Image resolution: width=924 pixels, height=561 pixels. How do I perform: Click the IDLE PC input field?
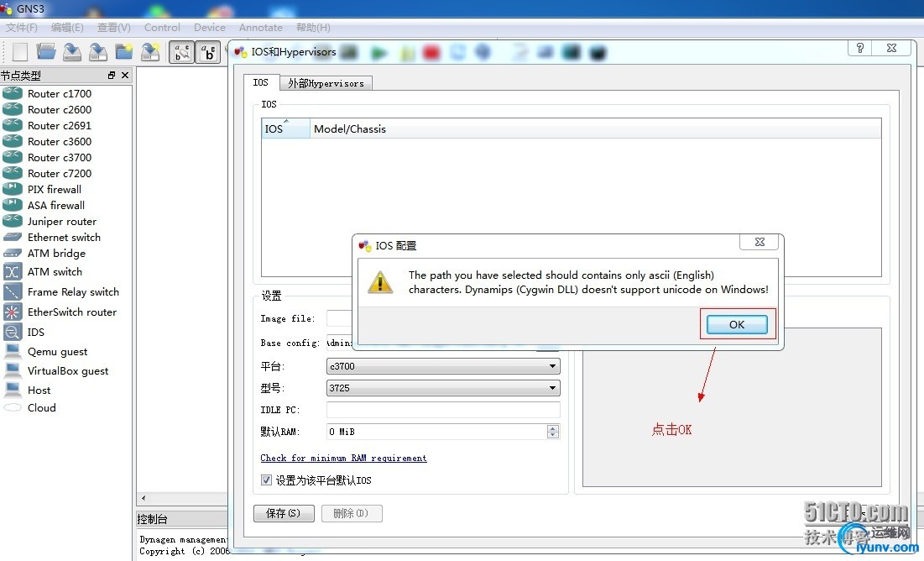(x=443, y=410)
